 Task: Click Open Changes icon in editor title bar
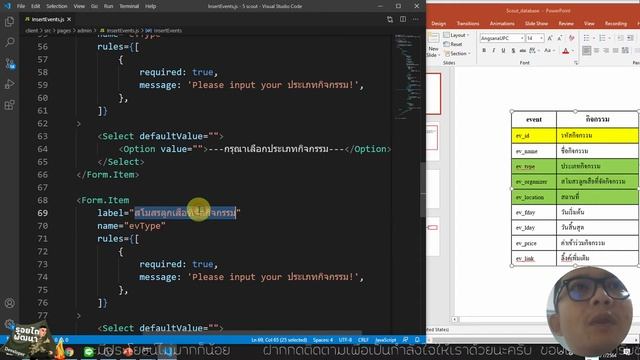[x=390, y=19]
